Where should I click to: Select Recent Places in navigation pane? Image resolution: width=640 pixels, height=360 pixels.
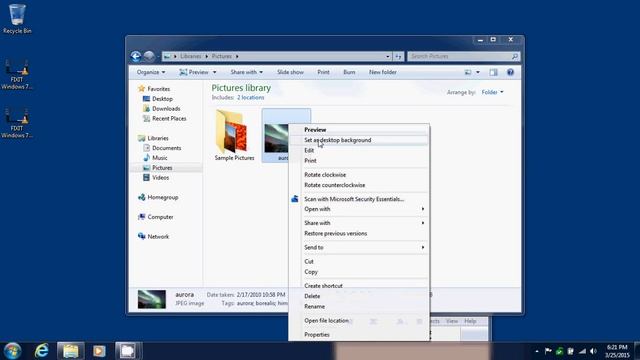click(x=164, y=118)
